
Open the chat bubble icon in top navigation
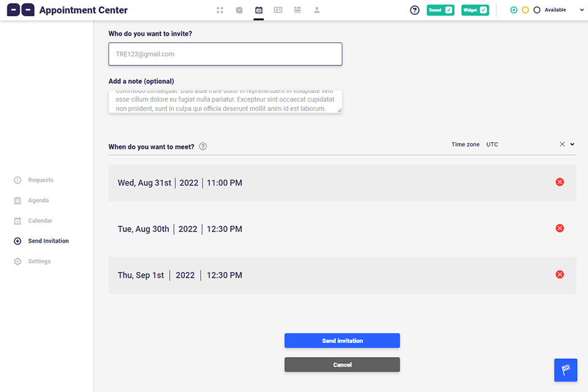(239, 10)
